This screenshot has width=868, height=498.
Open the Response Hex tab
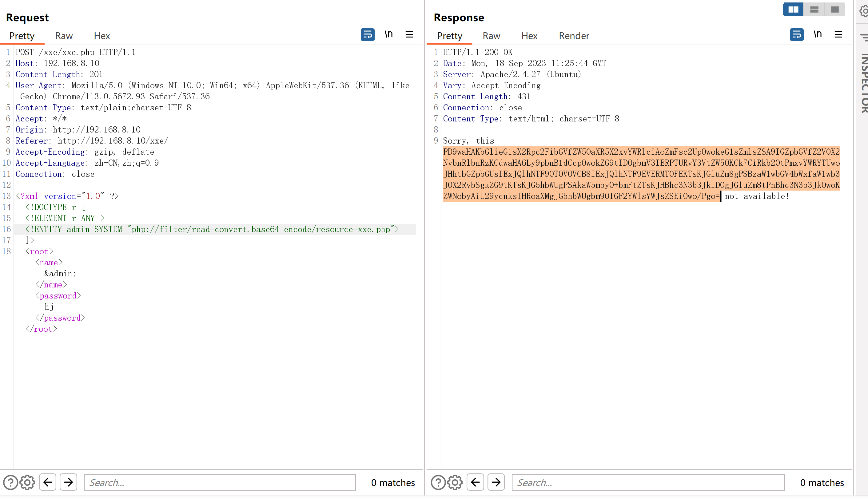point(529,36)
